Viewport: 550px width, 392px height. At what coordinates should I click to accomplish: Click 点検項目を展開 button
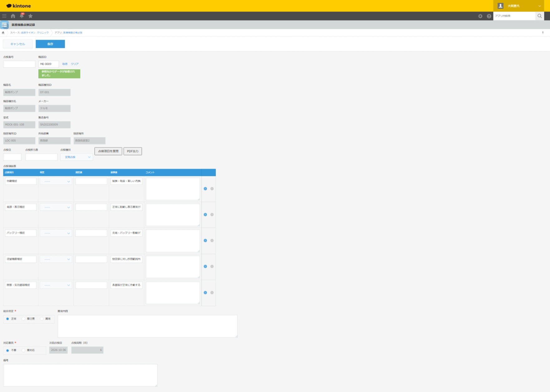click(x=108, y=151)
